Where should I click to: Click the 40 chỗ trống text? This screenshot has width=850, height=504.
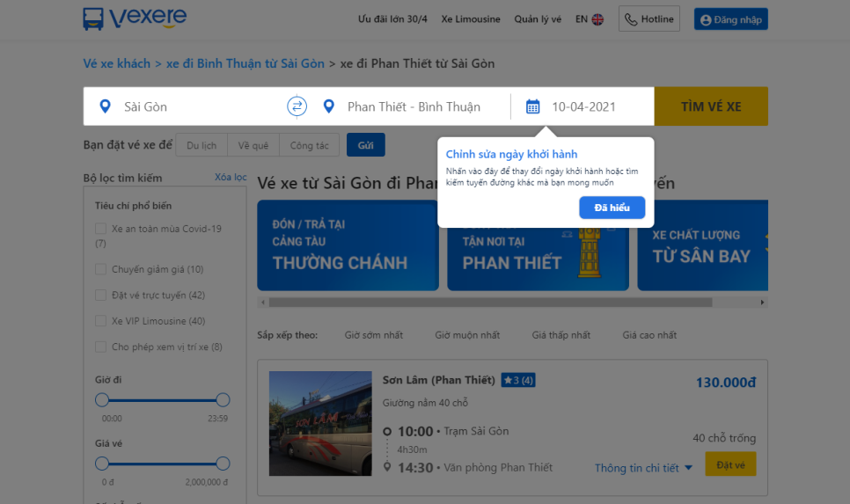point(724,438)
